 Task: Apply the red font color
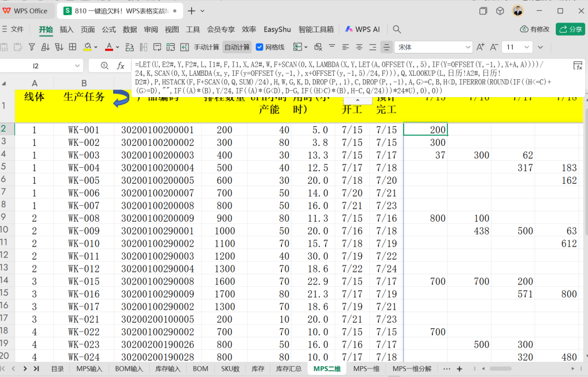click(x=109, y=47)
